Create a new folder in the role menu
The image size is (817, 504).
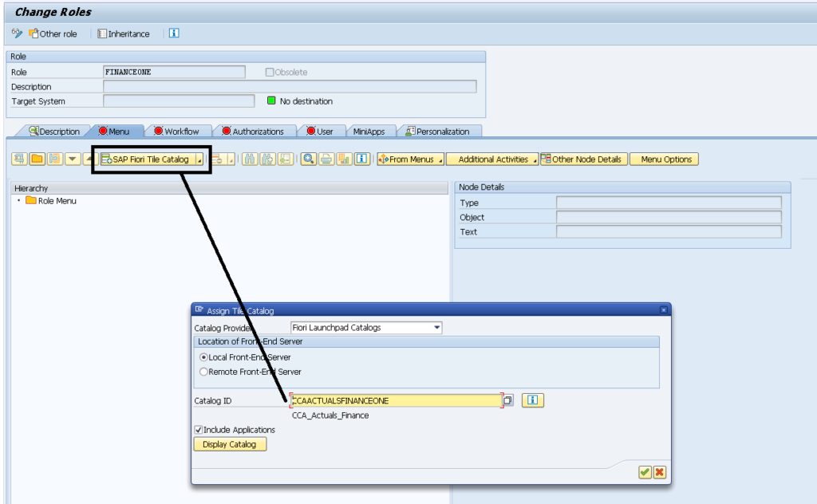click(35, 159)
